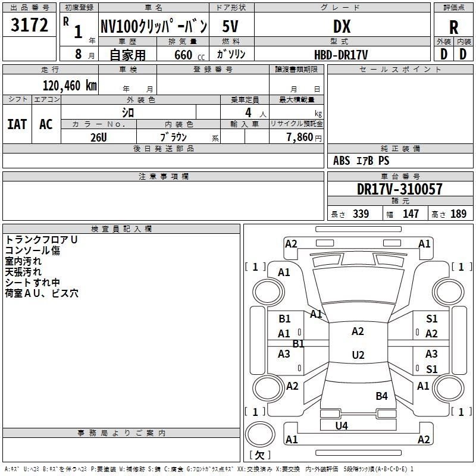Click the spare tire circle above 欠
The image size is (476, 476).
point(259,433)
